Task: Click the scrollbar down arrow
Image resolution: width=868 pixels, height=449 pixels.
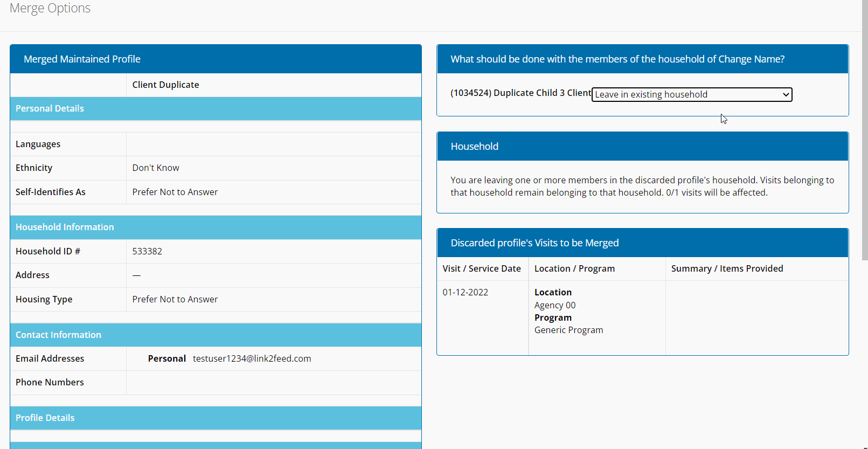Action: coord(864,446)
